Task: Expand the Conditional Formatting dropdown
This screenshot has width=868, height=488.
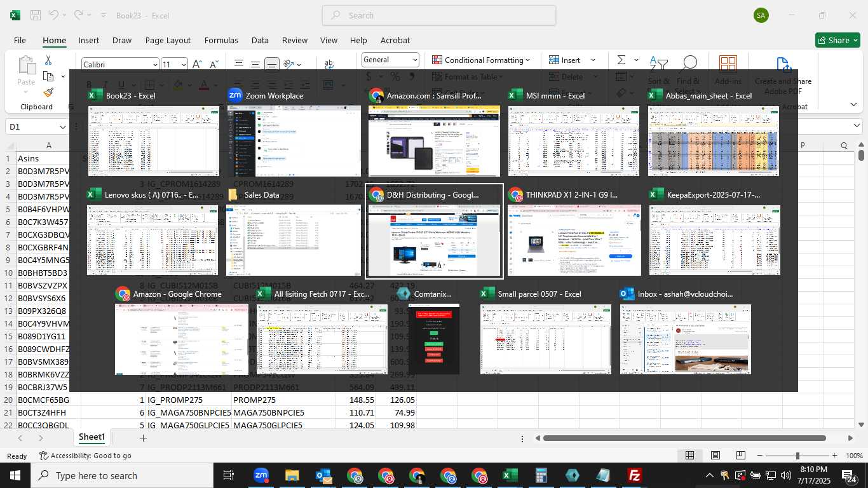Action: tap(527, 60)
